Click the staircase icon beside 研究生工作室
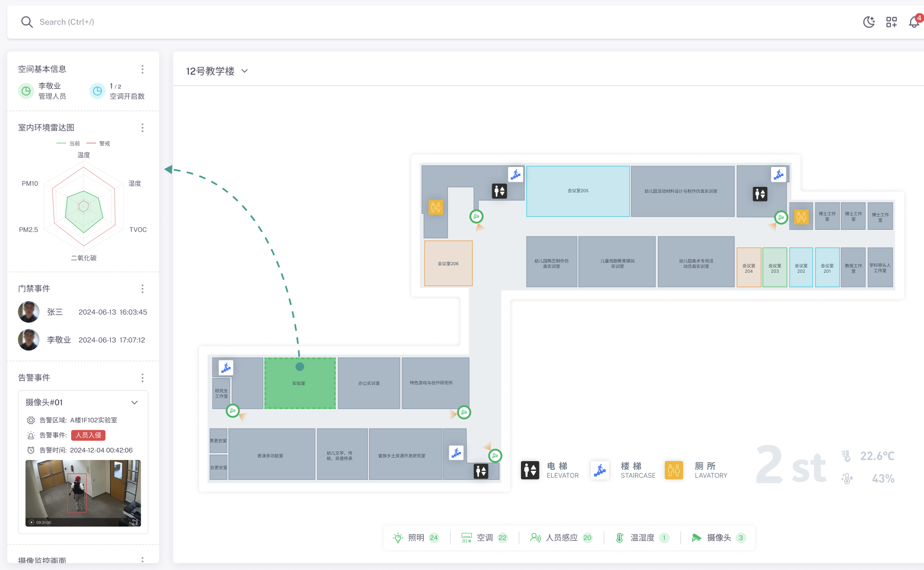The height and width of the screenshot is (570, 924). [226, 368]
